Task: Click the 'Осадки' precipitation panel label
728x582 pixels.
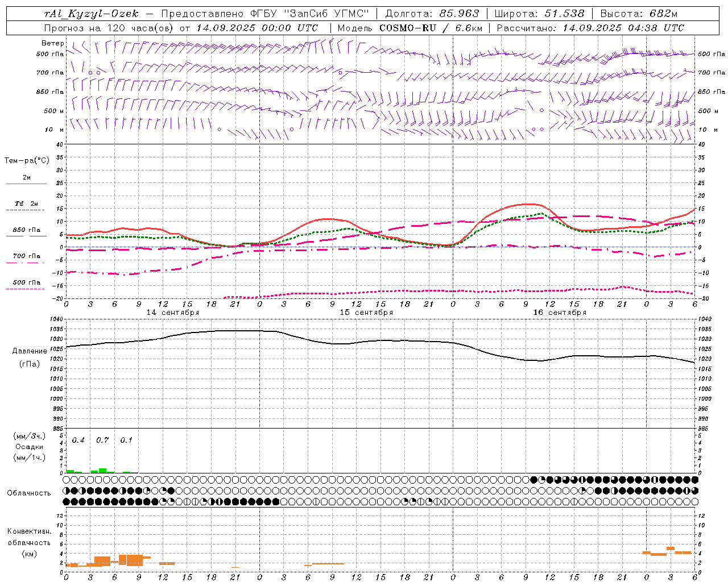Action: [x=30, y=447]
